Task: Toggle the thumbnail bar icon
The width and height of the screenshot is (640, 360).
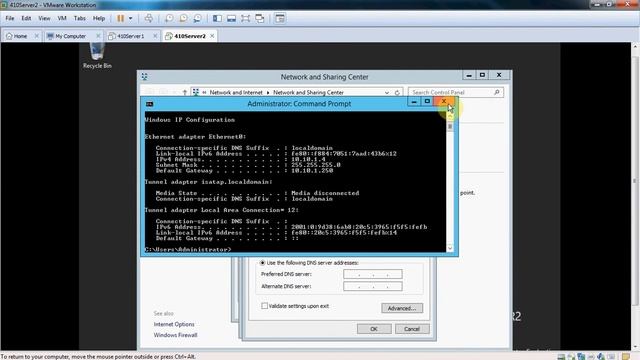Action: [231, 18]
